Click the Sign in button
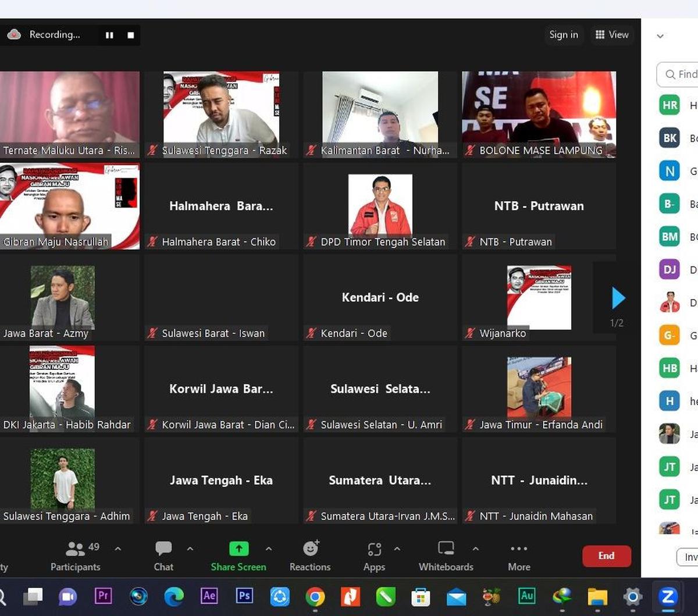698x616 pixels. point(564,35)
